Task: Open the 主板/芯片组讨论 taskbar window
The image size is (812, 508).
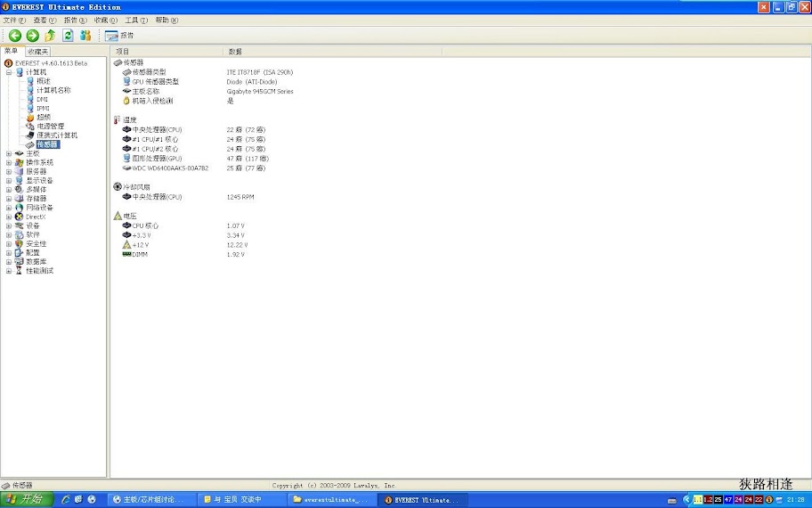Action: (153, 500)
